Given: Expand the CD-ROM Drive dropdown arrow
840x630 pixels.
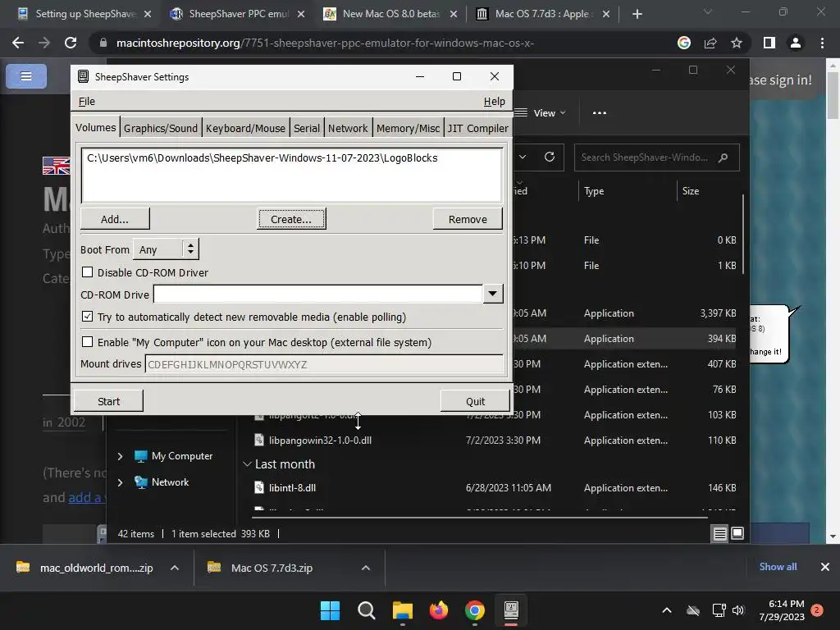Looking at the screenshot, I should (493, 294).
